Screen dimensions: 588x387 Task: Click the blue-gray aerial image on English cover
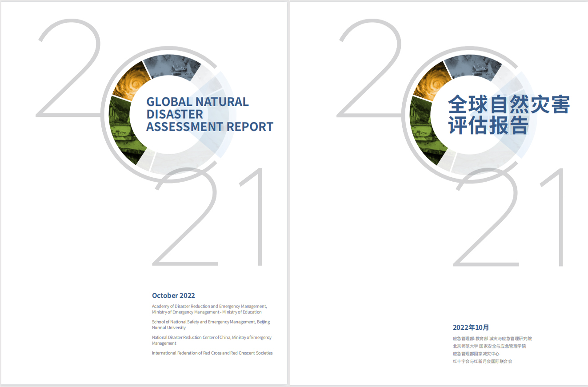pyautogui.click(x=169, y=68)
